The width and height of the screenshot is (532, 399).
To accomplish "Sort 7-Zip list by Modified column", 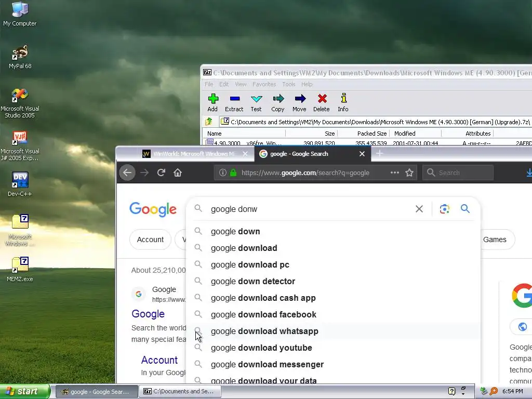I will pyautogui.click(x=415, y=134).
